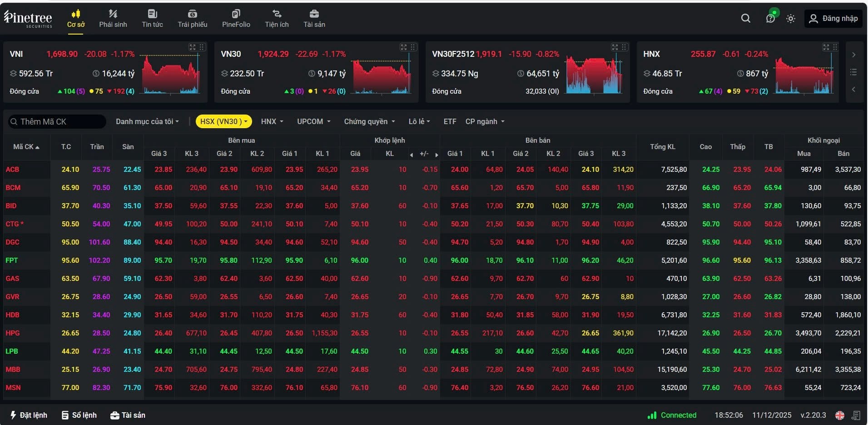
Task: Click the VN30 mini chart thumbnail
Action: point(382,75)
